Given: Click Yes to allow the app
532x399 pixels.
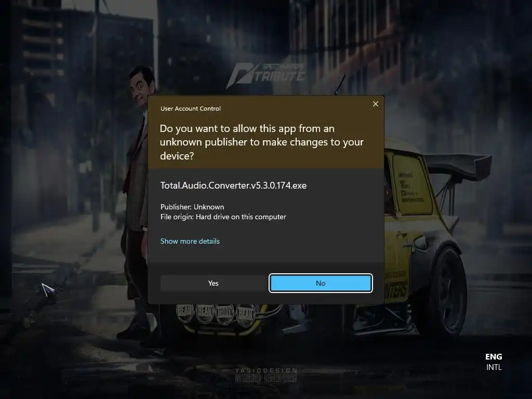Looking at the screenshot, I should [x=213, y=283].
